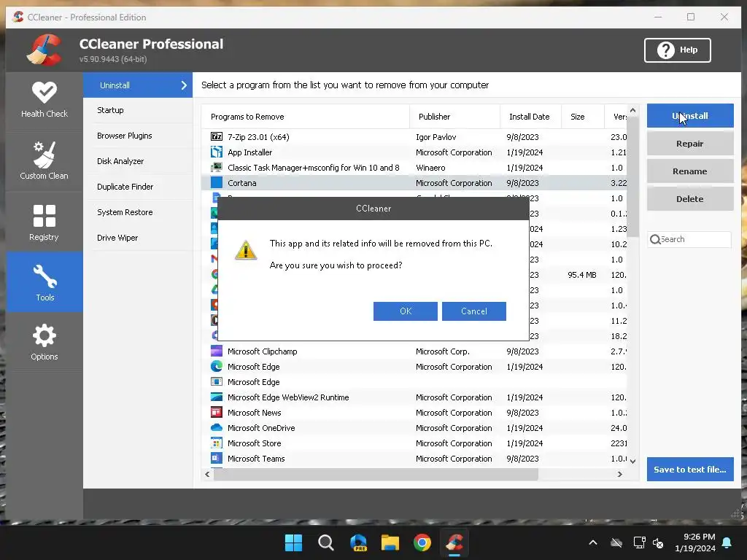Viewport: 747px width, 560px height.
Task: Select the Microsoft Store row
Action: pos(414,443)
